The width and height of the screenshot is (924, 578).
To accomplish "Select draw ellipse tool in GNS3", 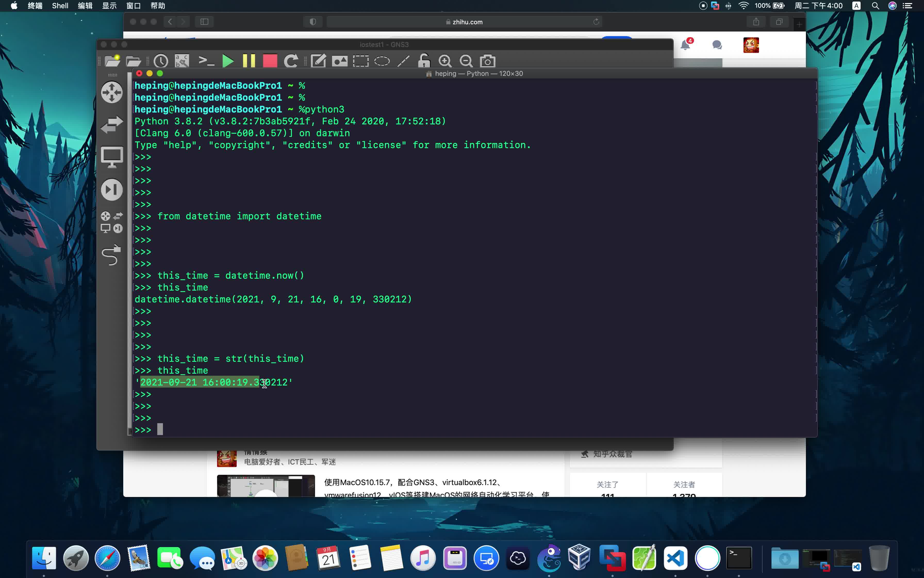I will 382,61.
